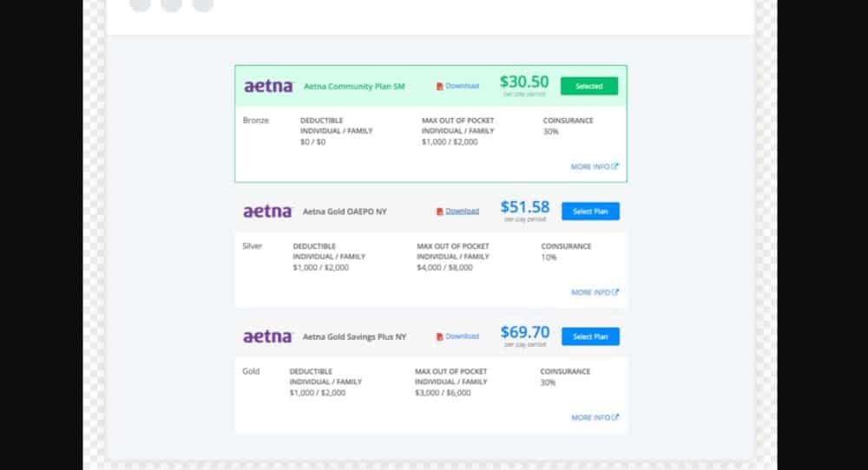Select Plan for Aetna Gold Savings Plus NY
Screen dimensions: 868x470
pyautogui.click(x=590, y=336)
